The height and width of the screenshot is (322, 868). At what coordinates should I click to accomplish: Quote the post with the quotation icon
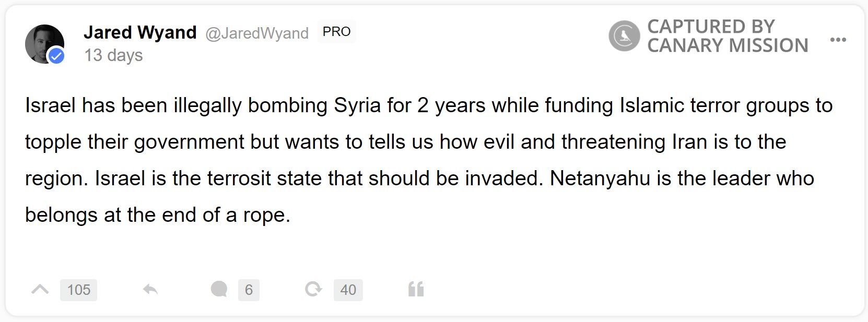click(x=416, y=289)
